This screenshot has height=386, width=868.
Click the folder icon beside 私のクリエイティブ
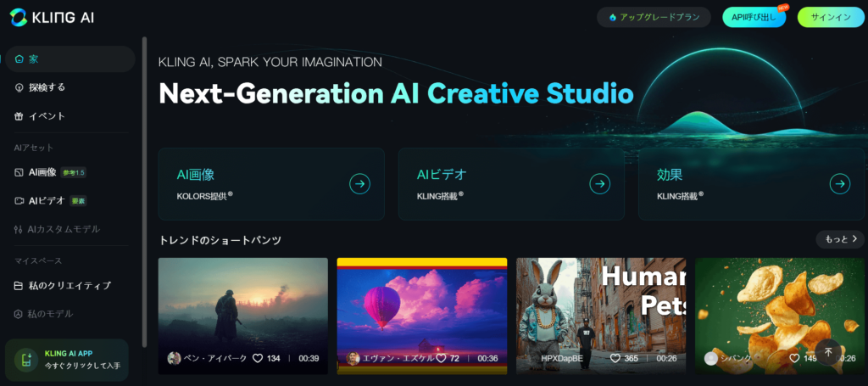click(x=19, y=286)
